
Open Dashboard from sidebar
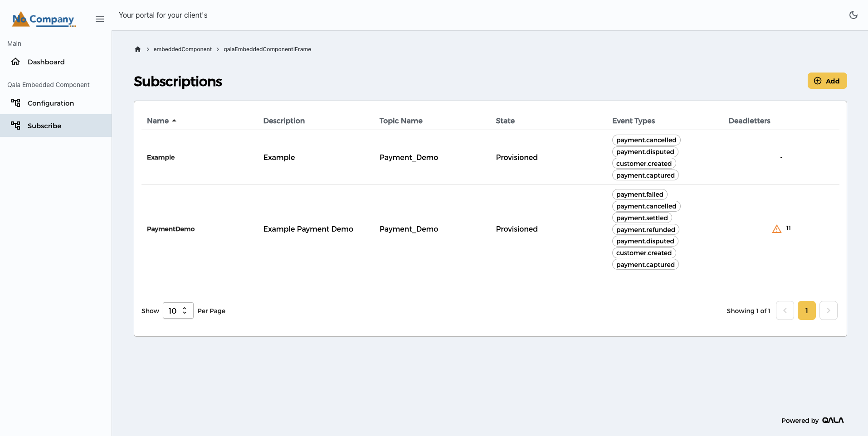pyautogui.click(x=56, y=62)
